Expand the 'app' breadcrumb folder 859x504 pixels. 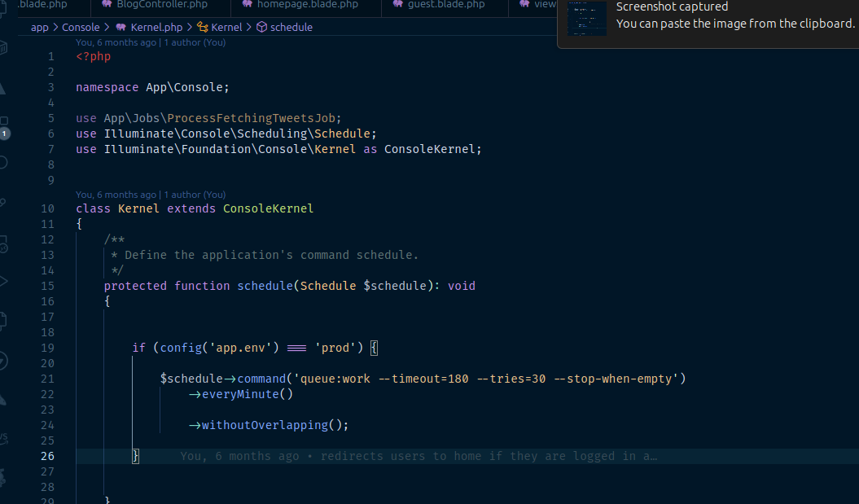pos(39,27)
